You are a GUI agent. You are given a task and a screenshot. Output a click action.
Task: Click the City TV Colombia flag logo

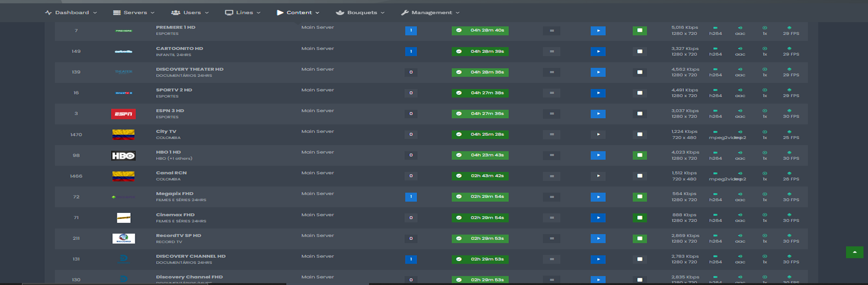[123, 135]
